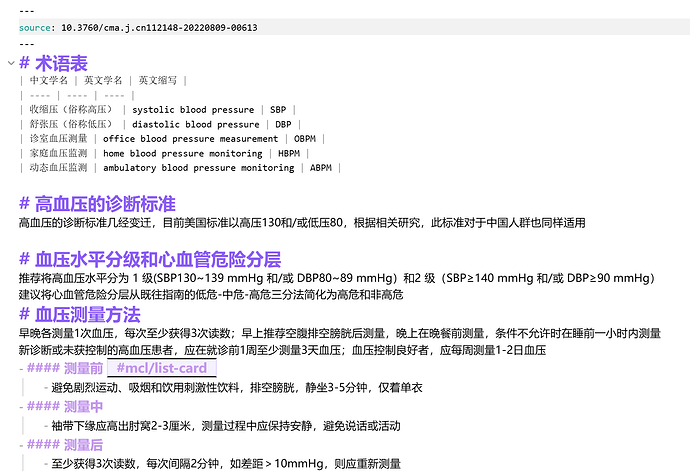Click table header cell 英文学名
690x471 pixels.
103,80
